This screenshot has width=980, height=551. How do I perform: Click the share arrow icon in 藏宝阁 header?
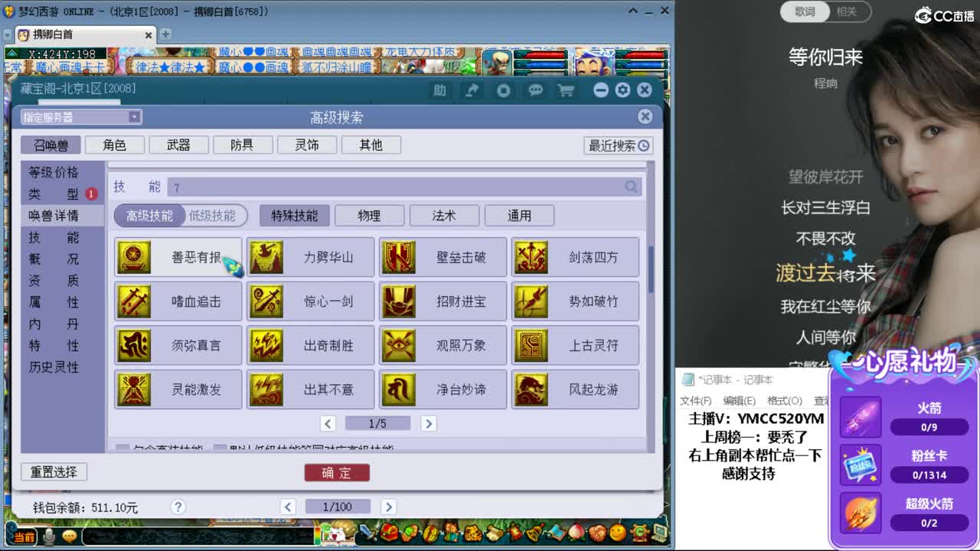click(472, 90)
